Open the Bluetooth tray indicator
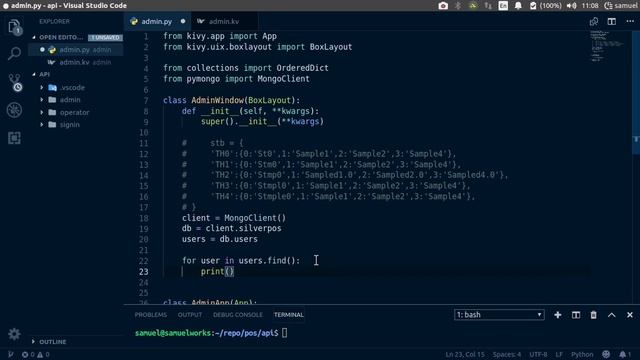The image size is (640, 360). tap(458, 6)
